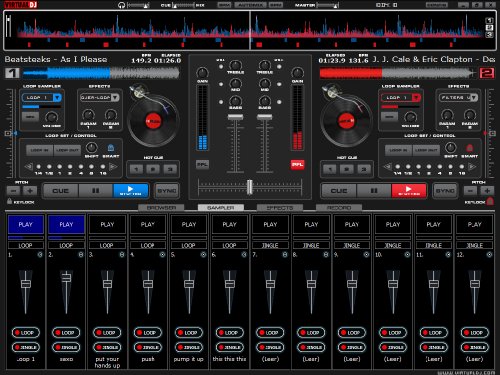Toggle Keylock on the left deck
Viewport: 500px width, 375px height.
[10, 201]
